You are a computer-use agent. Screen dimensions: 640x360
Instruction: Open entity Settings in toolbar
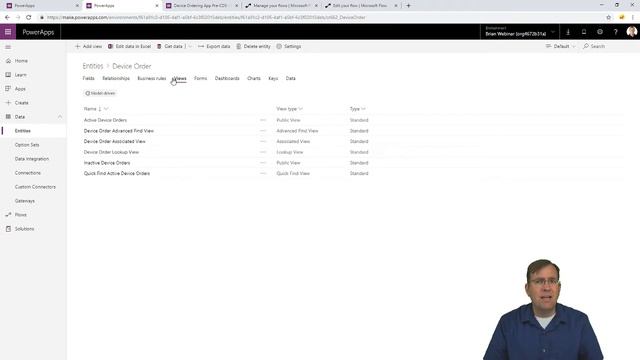coord(289,47)
